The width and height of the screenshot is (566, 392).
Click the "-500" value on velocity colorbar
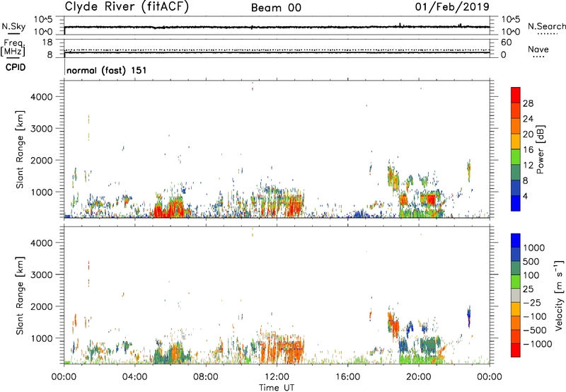click(535, 330)
